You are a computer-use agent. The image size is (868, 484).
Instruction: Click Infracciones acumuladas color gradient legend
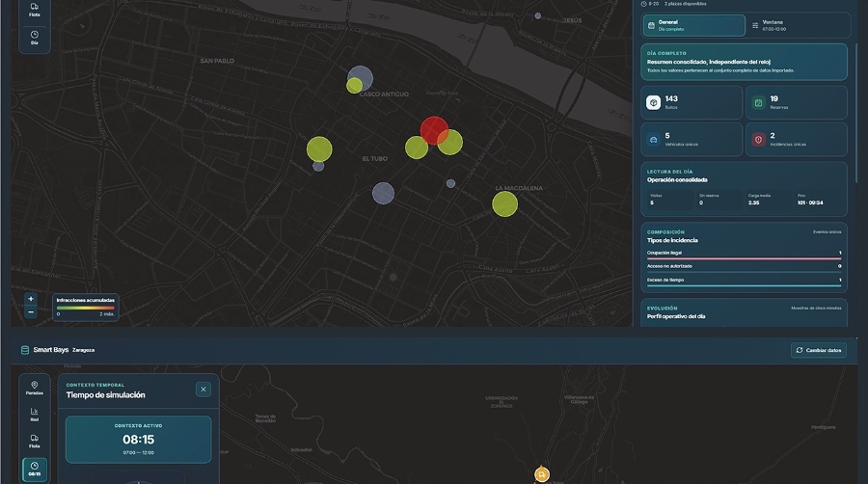tap(86, 309)
